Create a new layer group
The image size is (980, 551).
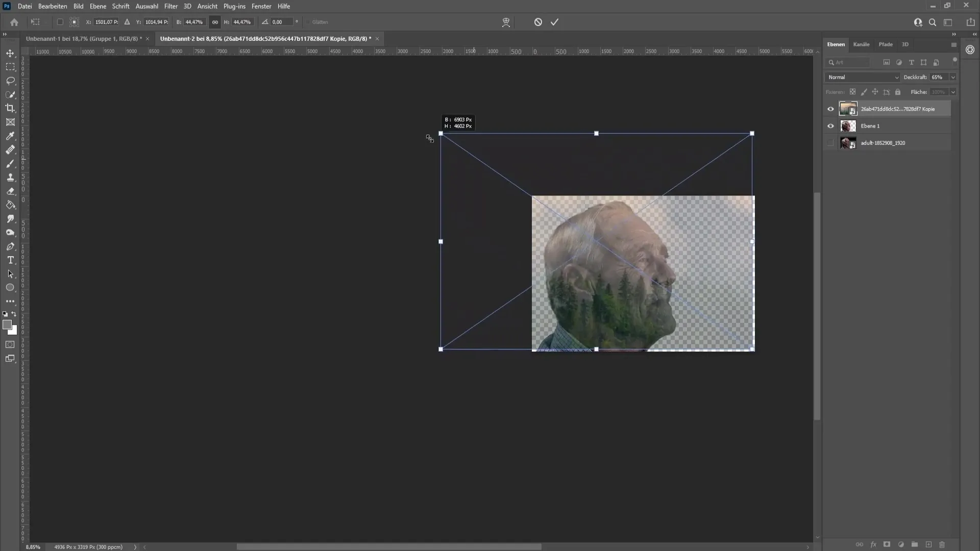point(915,544)
